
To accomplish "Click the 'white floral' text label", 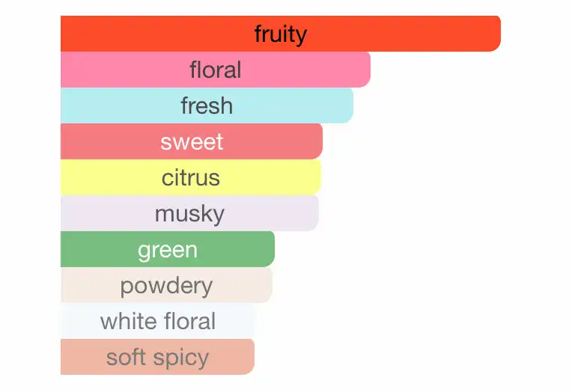I will 158,322.
